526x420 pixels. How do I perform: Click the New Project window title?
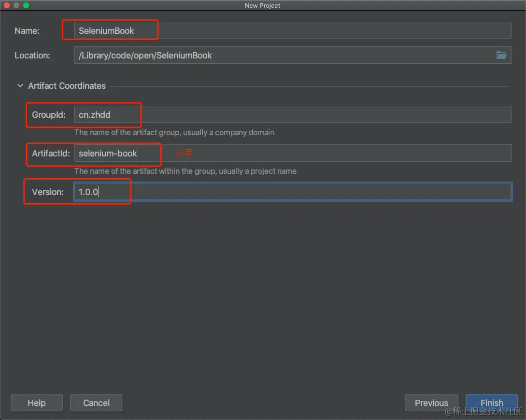[x=262, y=5]
